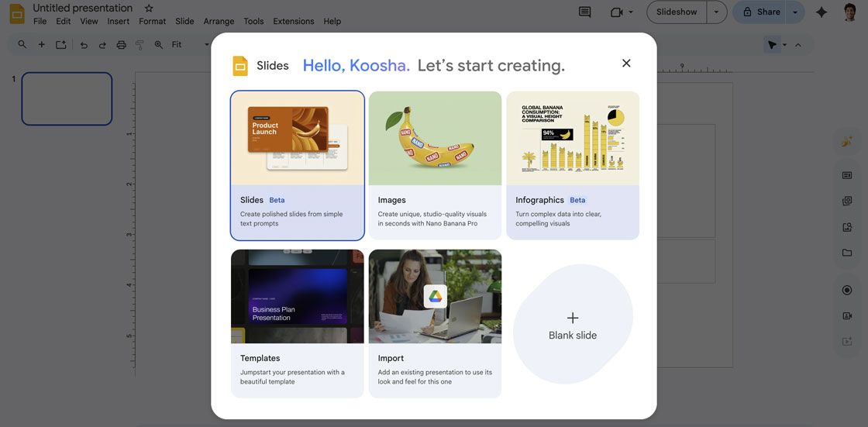Viewport: 868px width, 427px height.
Task: Open the Extensions menu
Action: [294, 22]
